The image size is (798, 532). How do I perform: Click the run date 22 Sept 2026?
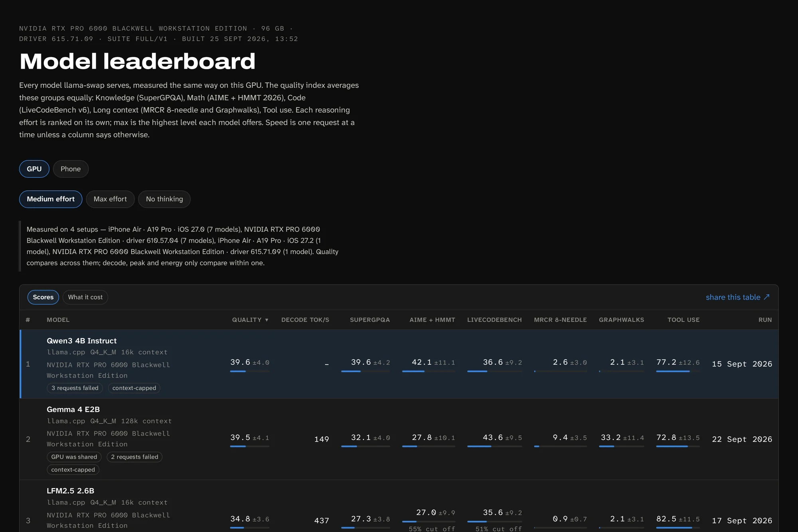coord(742,439)
